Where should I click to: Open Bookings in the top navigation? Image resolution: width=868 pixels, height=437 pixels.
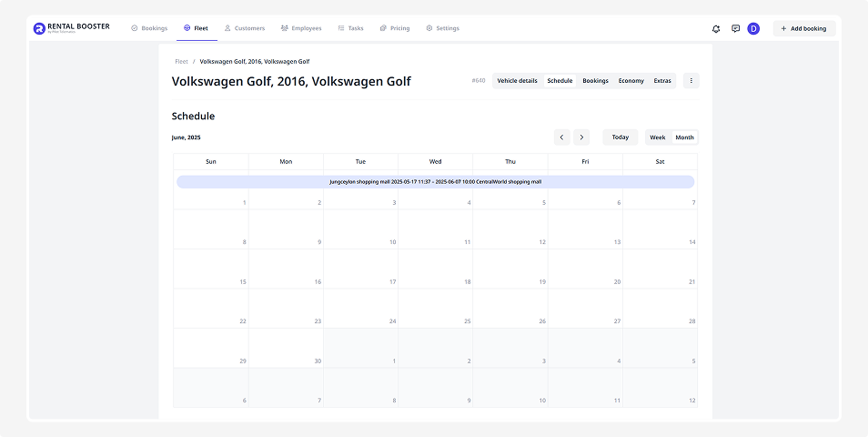149,28
